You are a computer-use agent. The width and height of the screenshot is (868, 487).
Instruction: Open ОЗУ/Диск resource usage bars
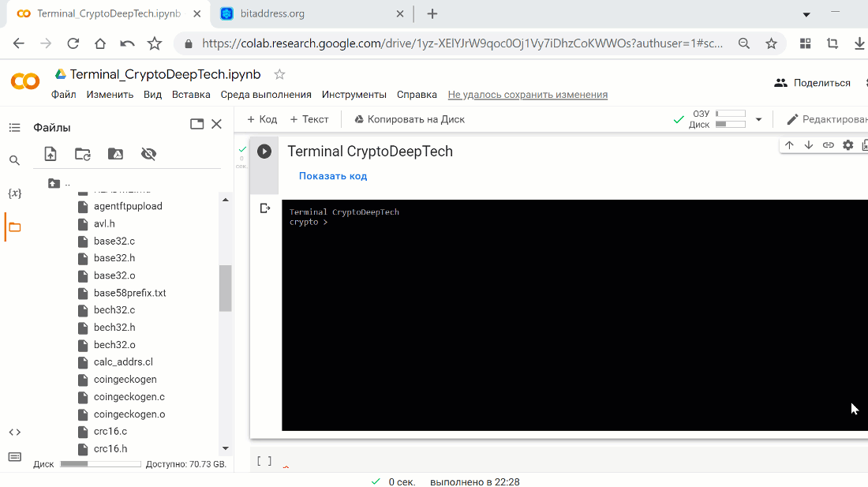tap(717, 119)
